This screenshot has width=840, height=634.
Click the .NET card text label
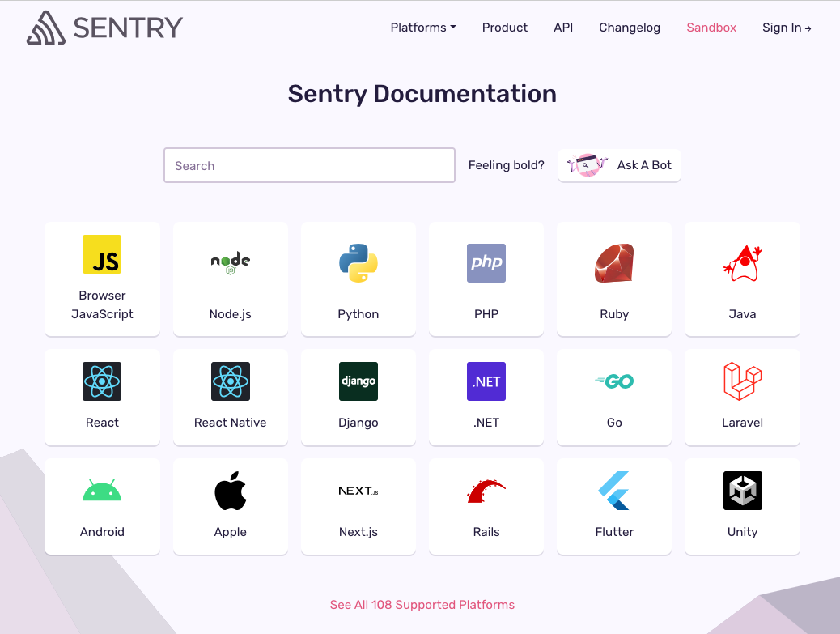(x=486, y=423)
